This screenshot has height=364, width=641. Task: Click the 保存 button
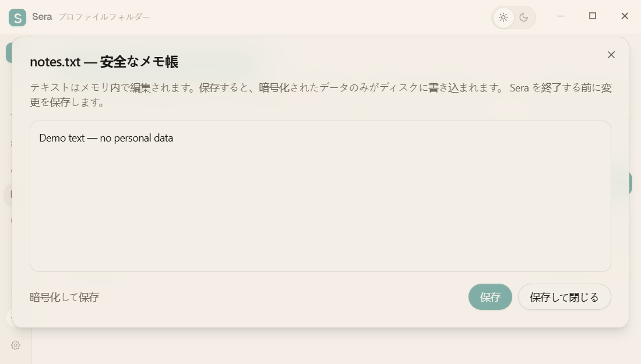[x=490, y=297]
